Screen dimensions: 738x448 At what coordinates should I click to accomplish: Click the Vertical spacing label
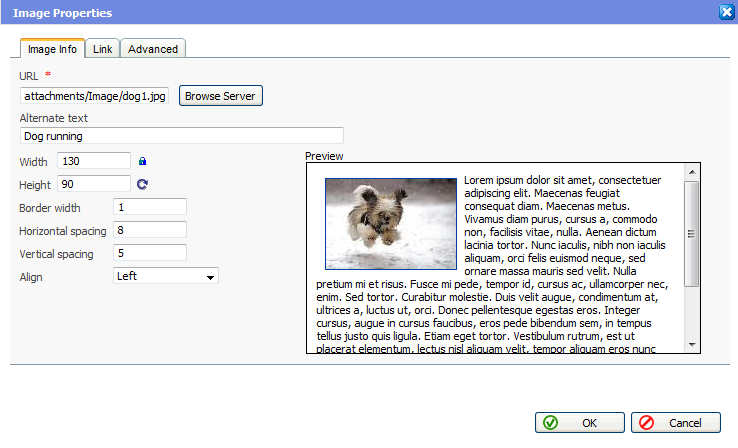(56, 254)
